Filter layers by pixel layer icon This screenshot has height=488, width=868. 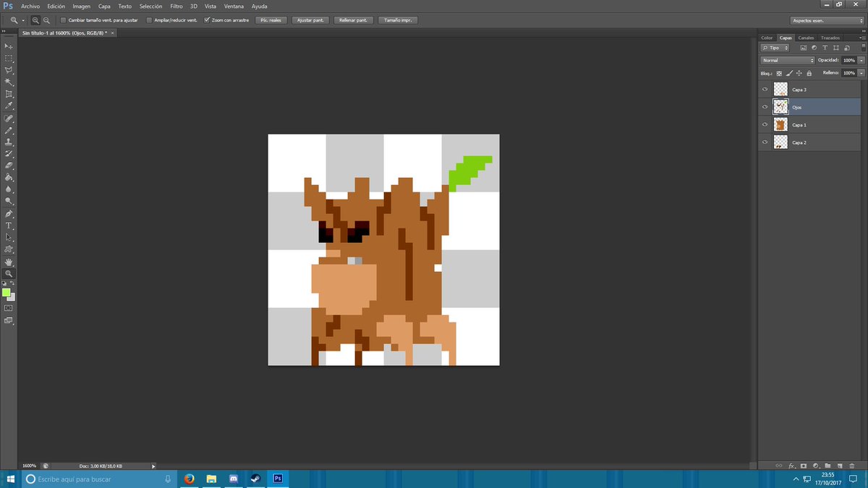pos(803,48)
